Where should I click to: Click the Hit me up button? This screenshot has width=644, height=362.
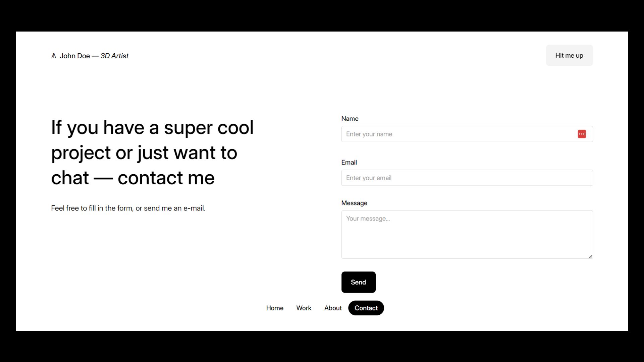(569, 55)
